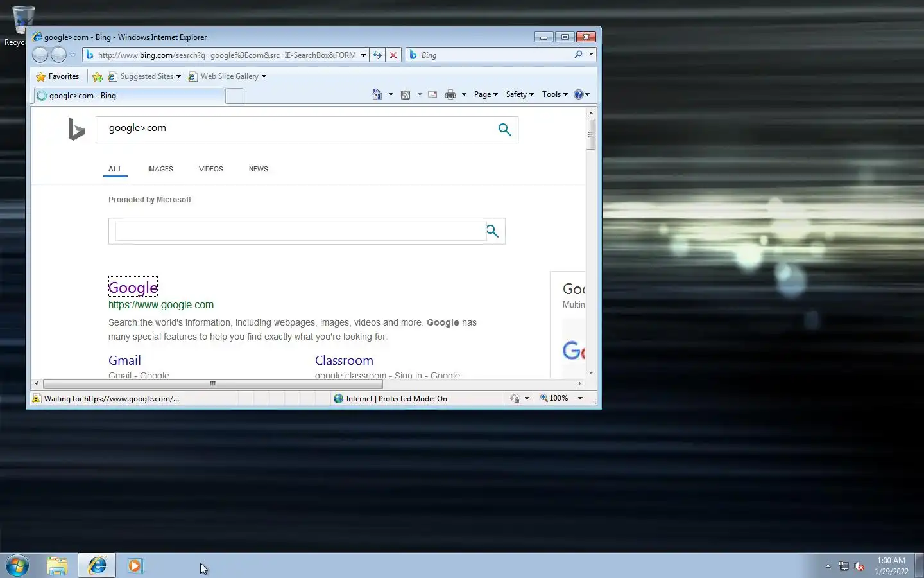Click the Read Mail envelope icon
924x578 pixels.
432,94
